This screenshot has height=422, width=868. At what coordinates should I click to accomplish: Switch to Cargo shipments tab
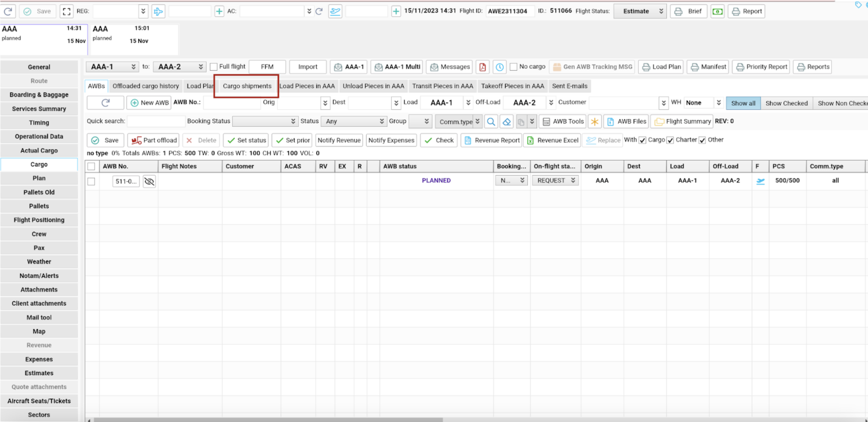[247, 86]
